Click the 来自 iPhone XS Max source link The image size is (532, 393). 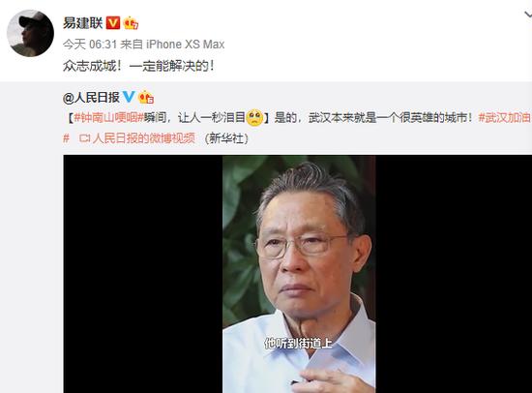[x=172, y=45]
